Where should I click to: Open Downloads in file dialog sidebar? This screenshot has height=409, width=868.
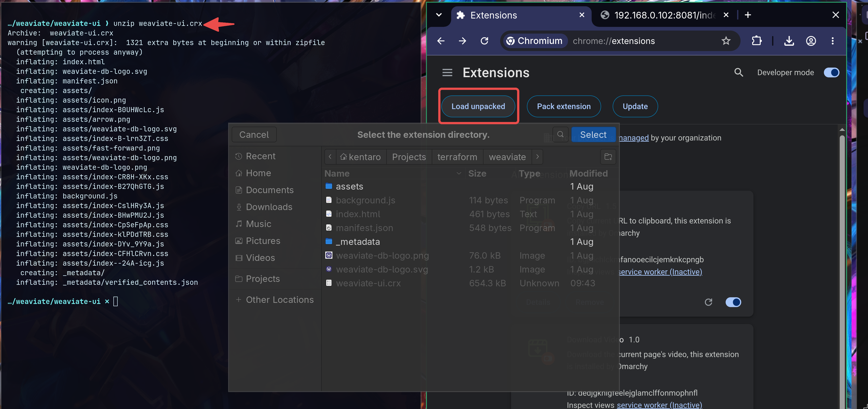coord(275,207)
